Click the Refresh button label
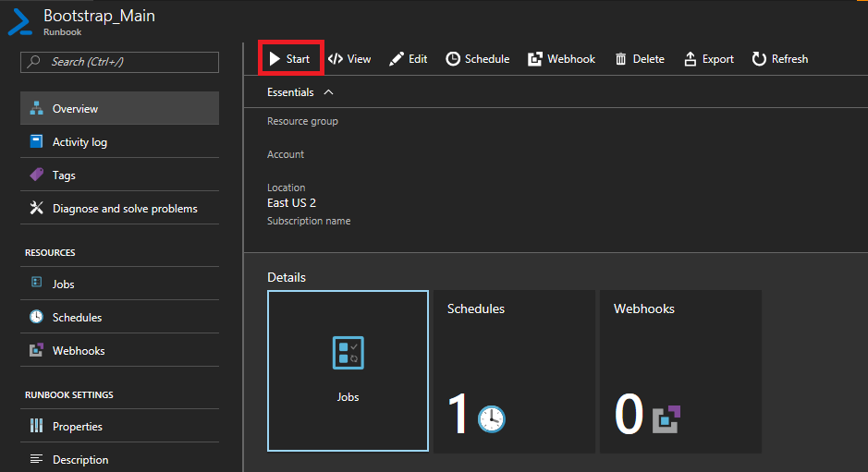The height and width of the screenshot is (472, 868). [790, 59]
